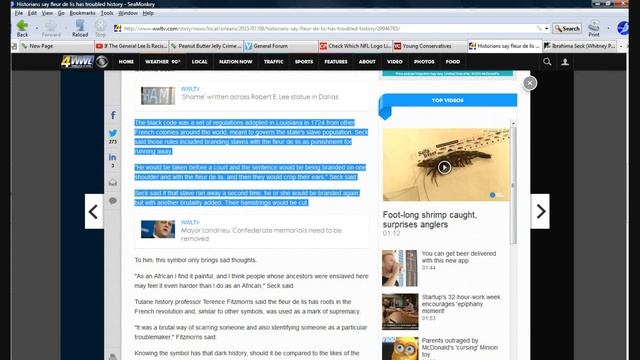Click the WWL 4 station logo
Screen dimensions: 640x360
coord(84,62)
